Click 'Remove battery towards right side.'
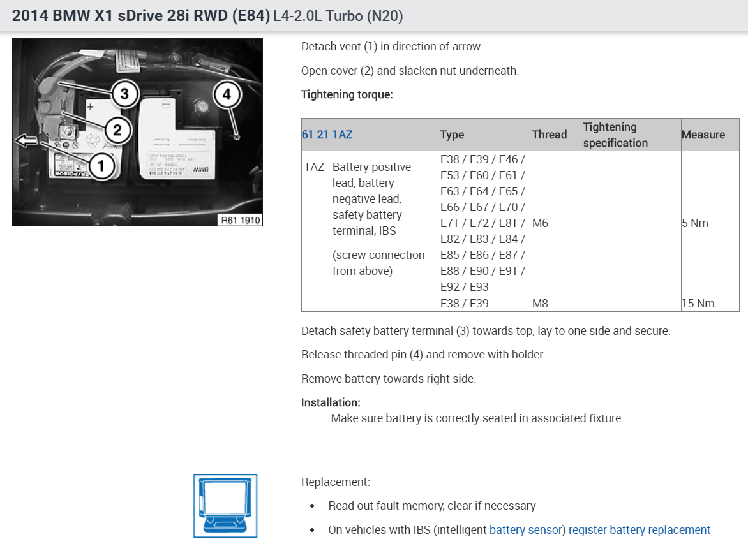The width and height of the screenshot is (748, 560). pos(388,379)
